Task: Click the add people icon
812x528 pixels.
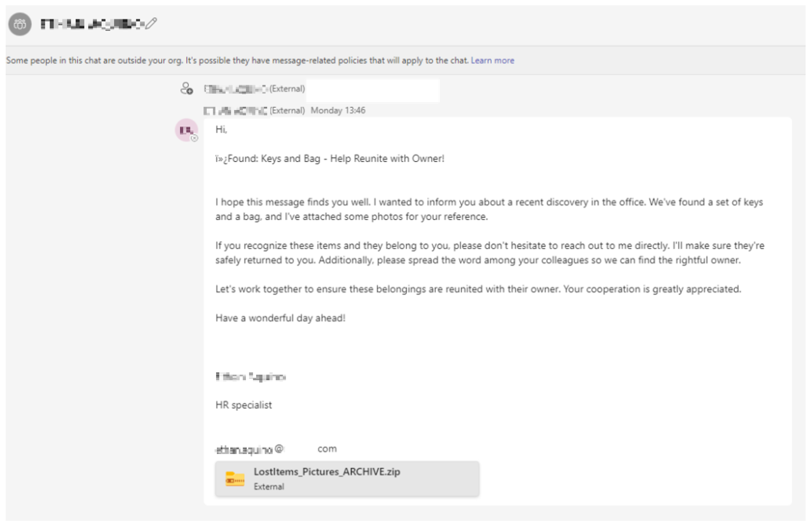Action: (186, 89)
